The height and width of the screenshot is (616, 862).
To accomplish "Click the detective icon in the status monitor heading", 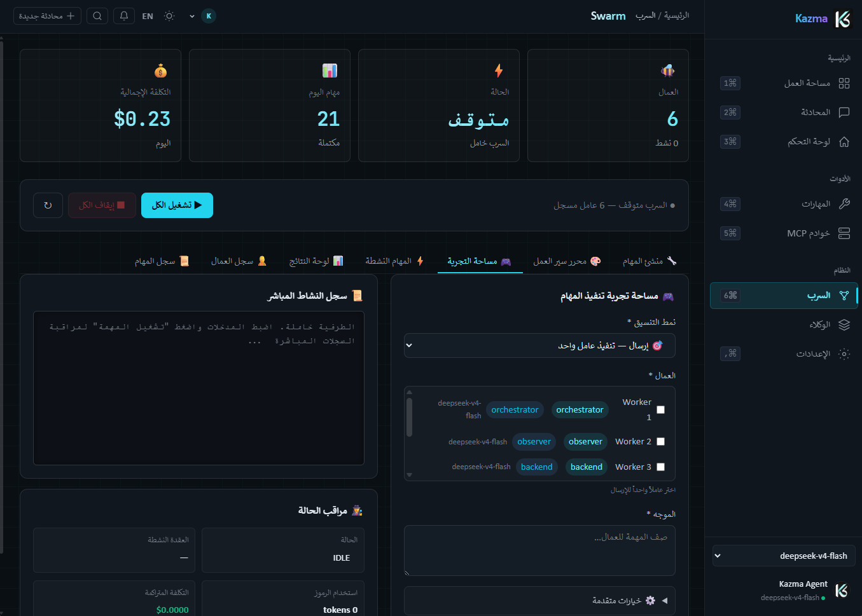I will coord(357,510).
